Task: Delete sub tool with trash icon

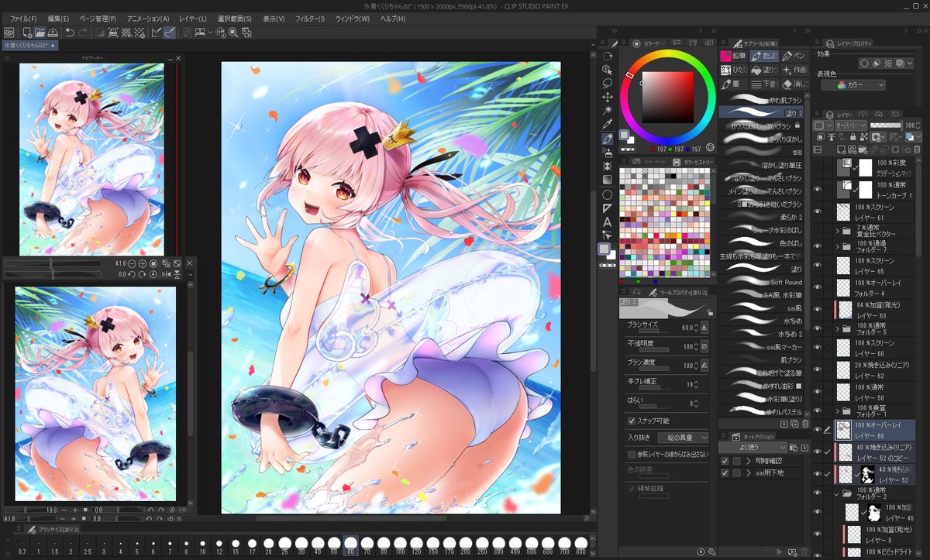Action: click(804, 424)
